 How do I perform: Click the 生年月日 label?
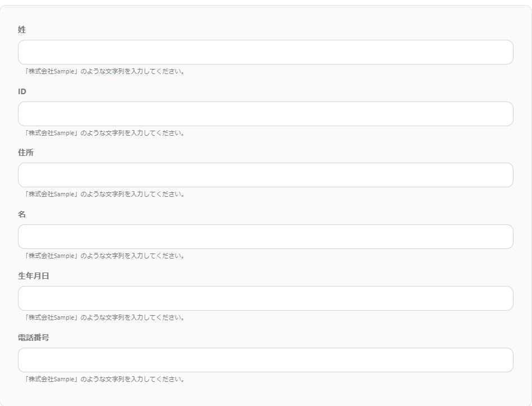pos(34,276)
